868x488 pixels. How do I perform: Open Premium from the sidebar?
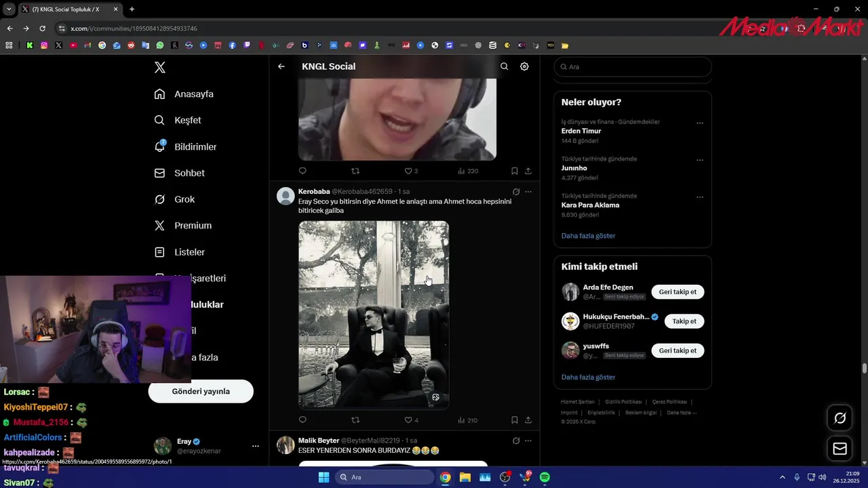pos(182,226)
